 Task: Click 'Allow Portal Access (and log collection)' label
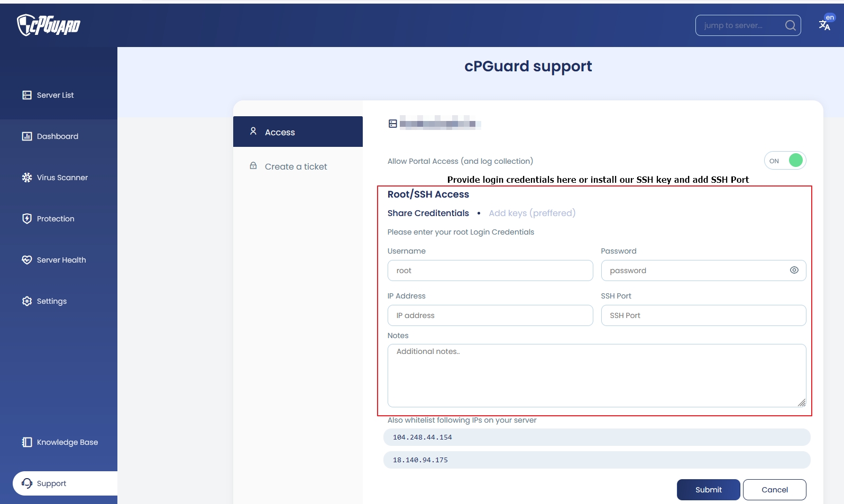[460, 161]
